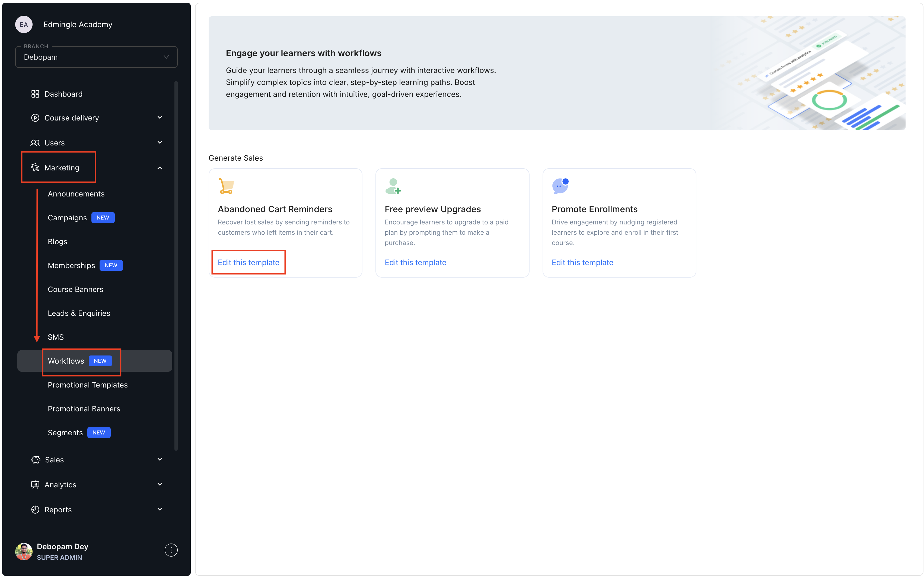Click the Promote Enrollments chat bubble icon
This screenshot has height=578, width=924.
click(x=560, y=186)
